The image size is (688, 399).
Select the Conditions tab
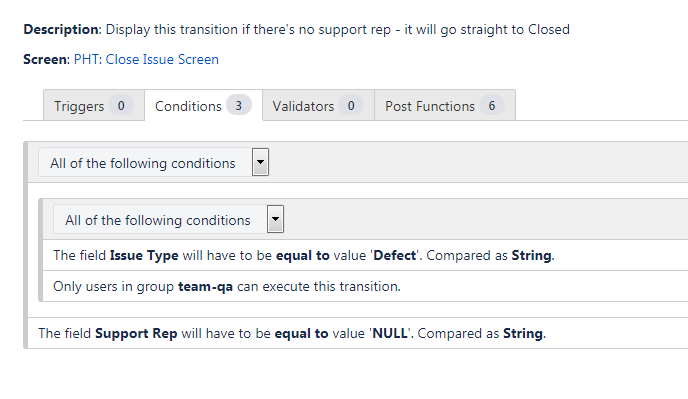click(203, 105)
